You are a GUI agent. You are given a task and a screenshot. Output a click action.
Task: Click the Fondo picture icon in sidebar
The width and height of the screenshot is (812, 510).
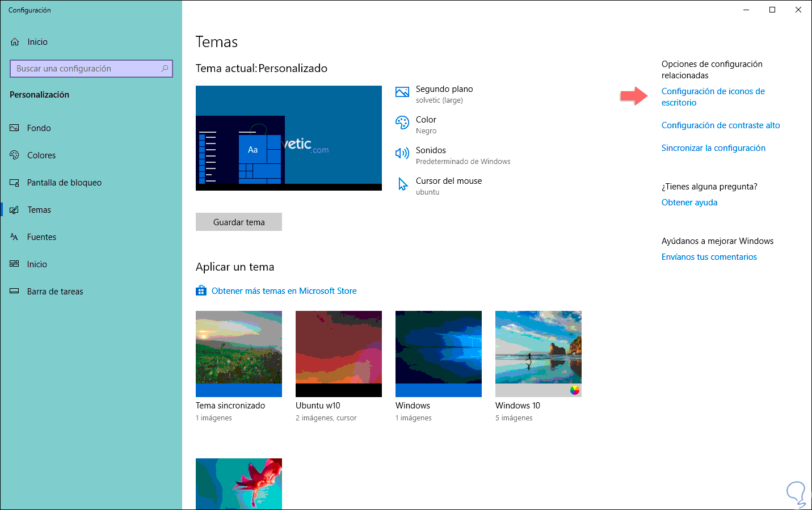click(15, 128)
